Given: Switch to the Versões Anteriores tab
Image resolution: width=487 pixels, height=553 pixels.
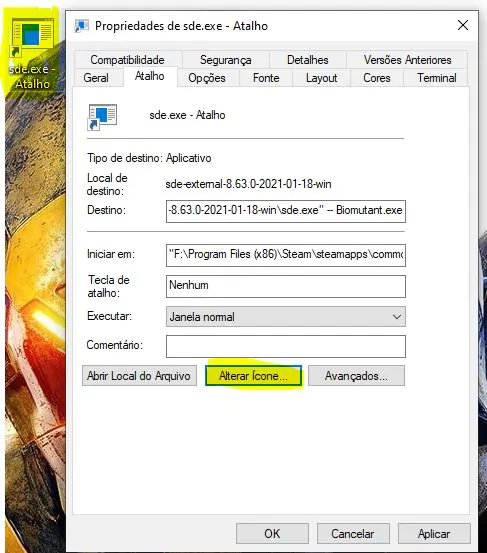Looking at the screenshot, I should click(x=407, y=60).
